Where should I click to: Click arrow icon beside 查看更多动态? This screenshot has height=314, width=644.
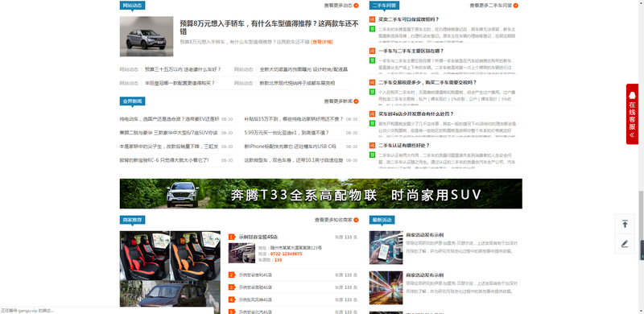click(x=356, y=6)
